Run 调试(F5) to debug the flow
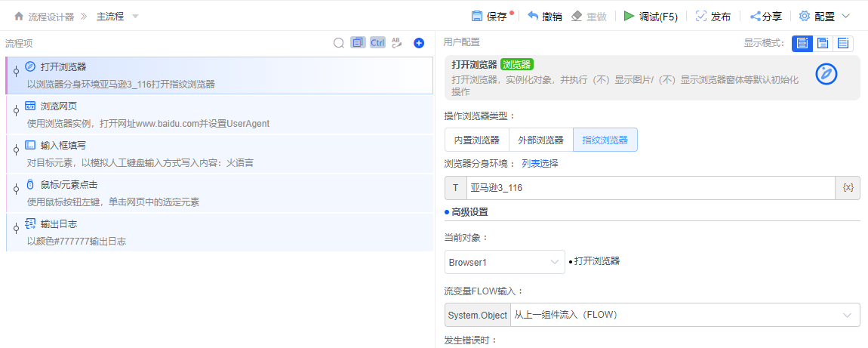The width and height of the screenshot is (868, 348). click(x=651, y=16)
